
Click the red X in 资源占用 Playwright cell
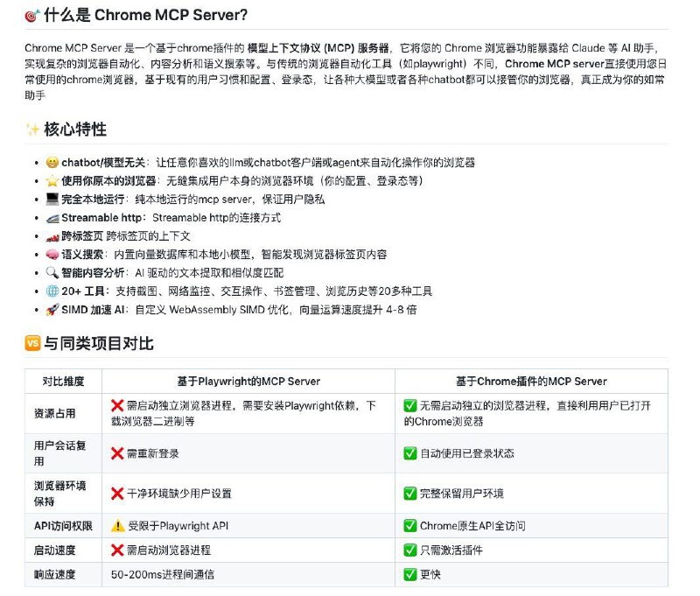[x=115, y=403]
